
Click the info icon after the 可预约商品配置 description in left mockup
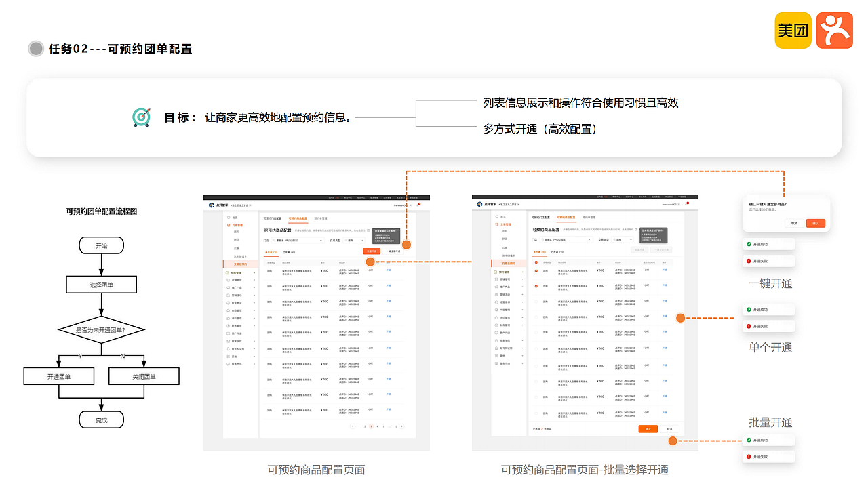[368, 230]
